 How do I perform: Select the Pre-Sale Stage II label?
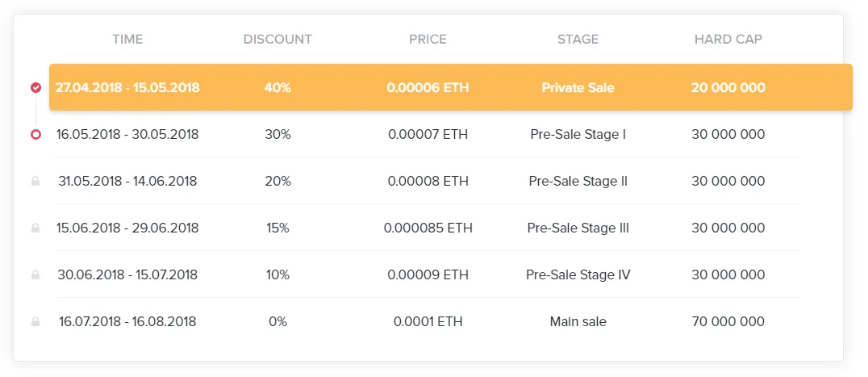click(x=578, y=181)
